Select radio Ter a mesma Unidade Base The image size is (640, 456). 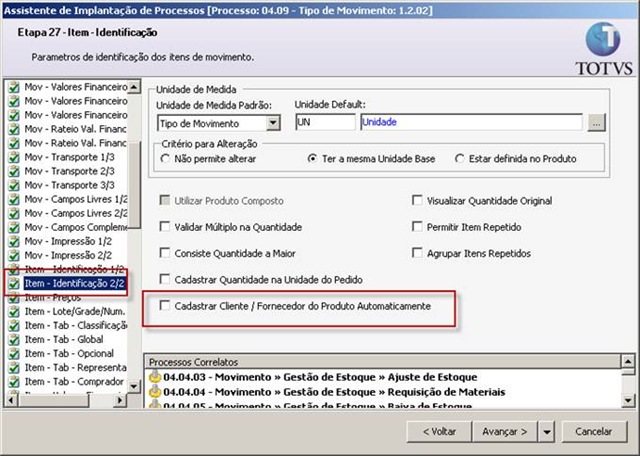(x=312, y=158)
